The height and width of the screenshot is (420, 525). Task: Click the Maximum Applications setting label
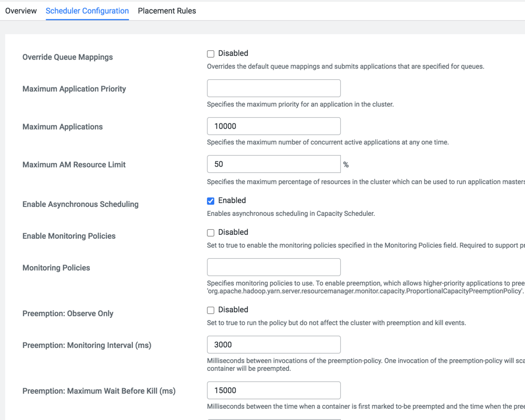click(62, 127)
